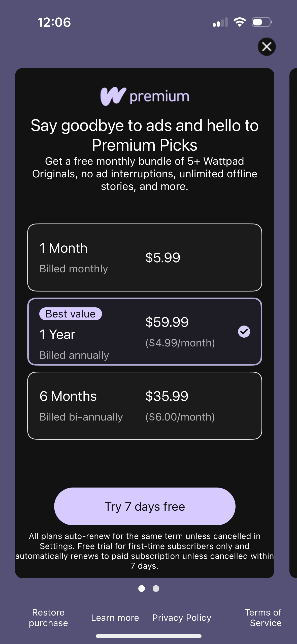
Task: Tap the Wi-Fi status icon
Action: click(x=240, y=22)
